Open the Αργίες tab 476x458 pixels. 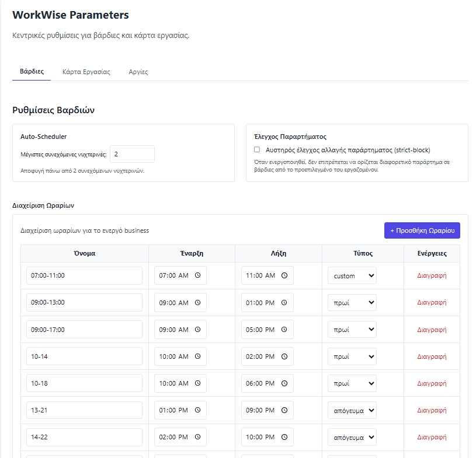coord(138,72)
